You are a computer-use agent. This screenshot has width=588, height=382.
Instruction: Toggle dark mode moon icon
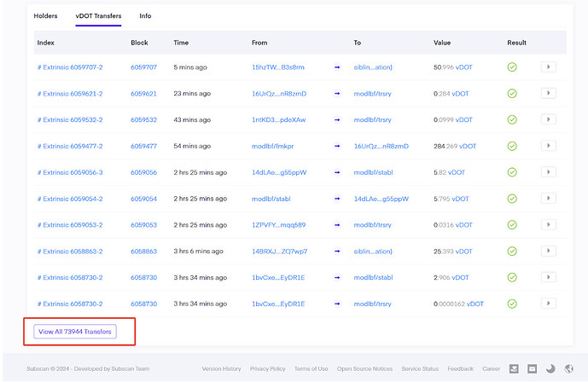click(x=550, y=369)
